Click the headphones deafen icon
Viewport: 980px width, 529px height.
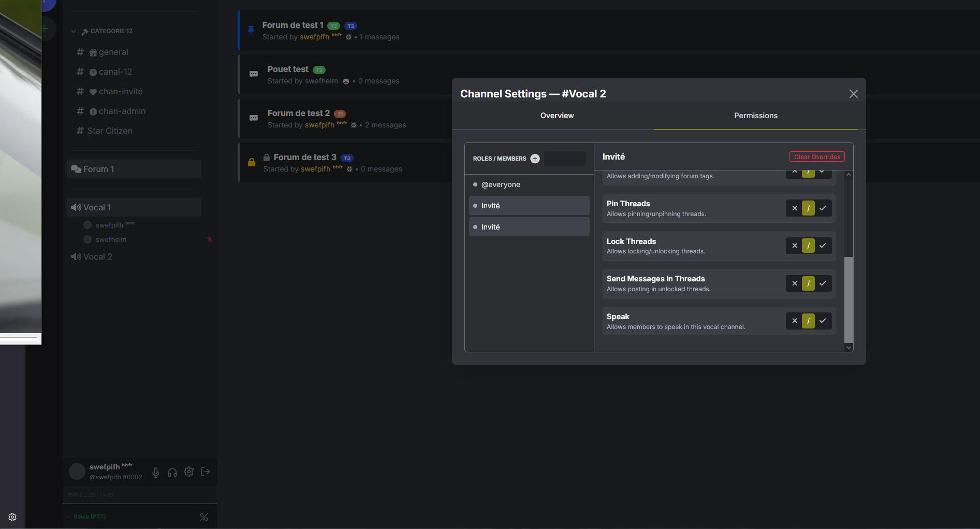[172, 472]
